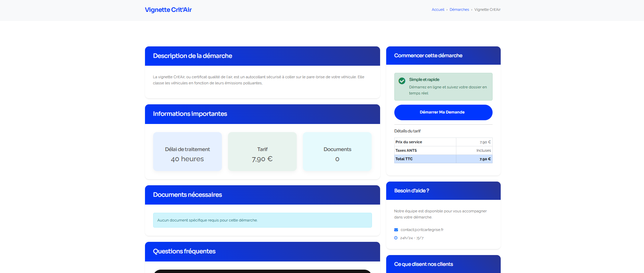Select the Documents count card
Viewport: 644px width, 273px height.
[337, 151]
